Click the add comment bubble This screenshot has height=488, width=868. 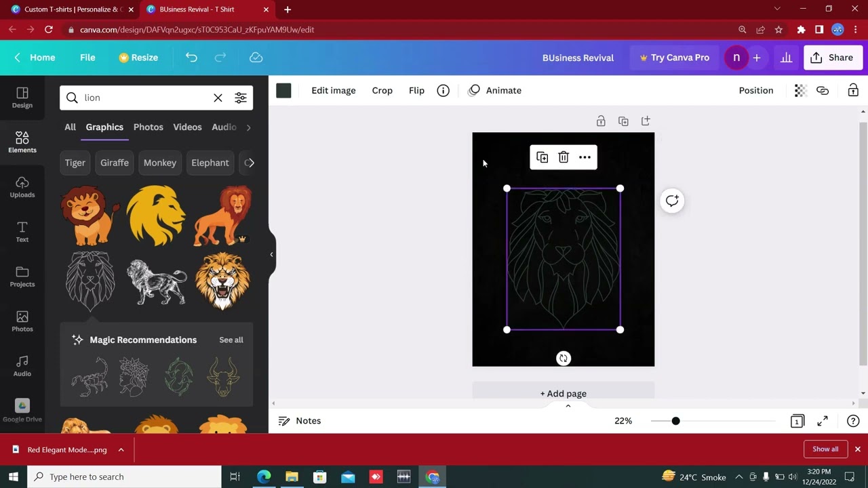(x=672, y=201)
